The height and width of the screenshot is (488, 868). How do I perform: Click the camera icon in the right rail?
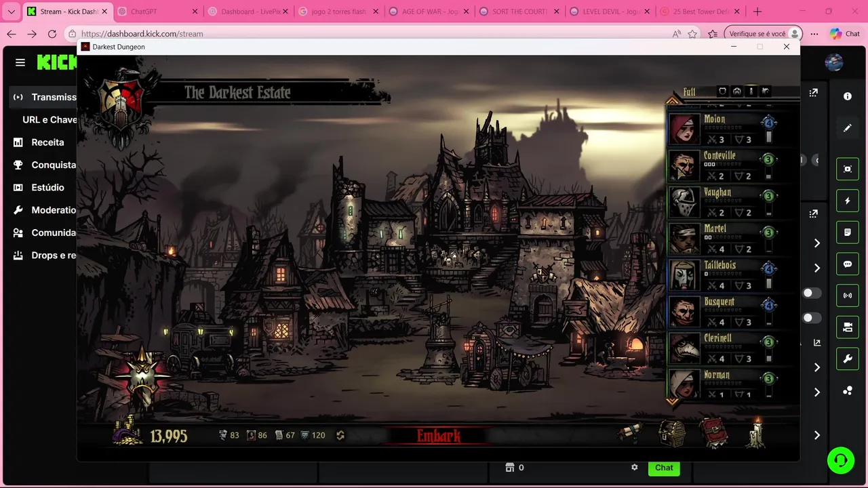[847, 327]
